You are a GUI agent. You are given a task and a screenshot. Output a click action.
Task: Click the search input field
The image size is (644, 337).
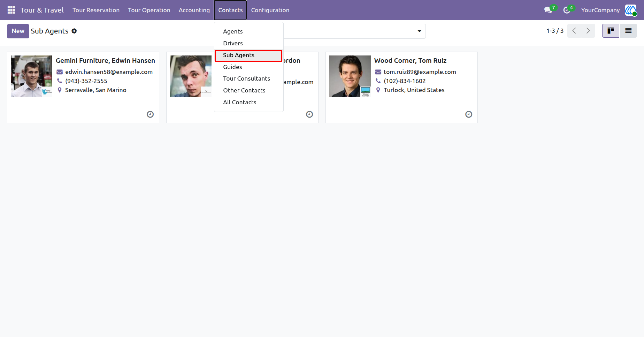click(348, 31)
